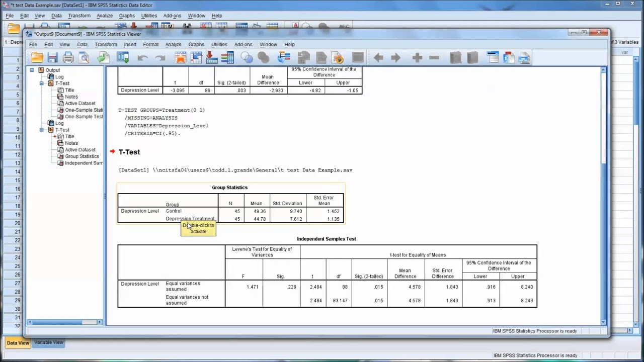Open Utilities menu in Viewer window

coord(219,44)
